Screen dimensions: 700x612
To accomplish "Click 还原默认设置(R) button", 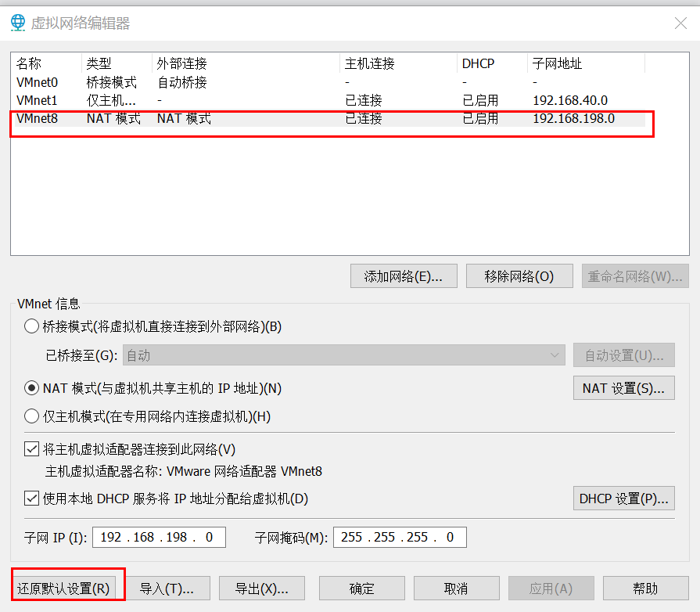I will point(63,588).
